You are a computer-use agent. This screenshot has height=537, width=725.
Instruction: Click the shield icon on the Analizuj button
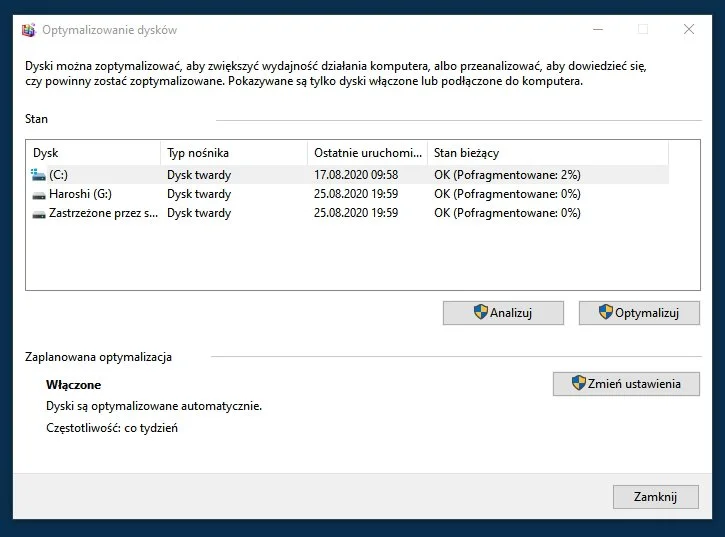click(x=481, y=312)
